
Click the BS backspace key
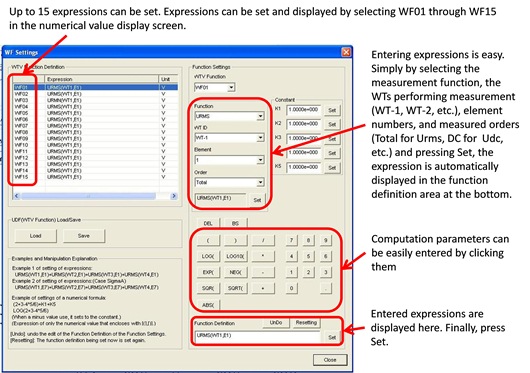(x=235, y=223)
